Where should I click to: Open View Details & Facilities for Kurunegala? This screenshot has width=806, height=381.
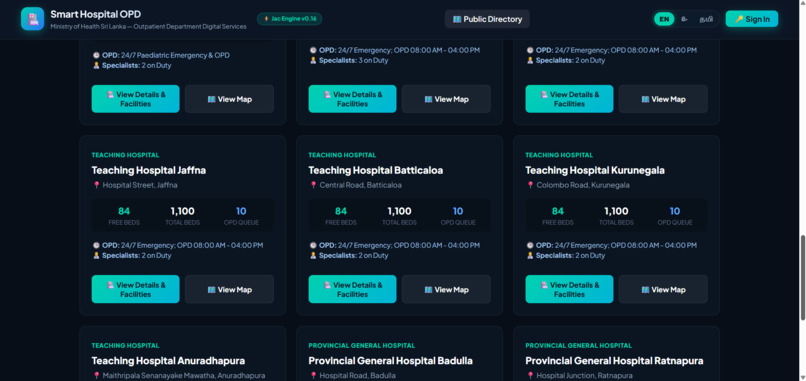pyautogui.click(x=570, y=289)
